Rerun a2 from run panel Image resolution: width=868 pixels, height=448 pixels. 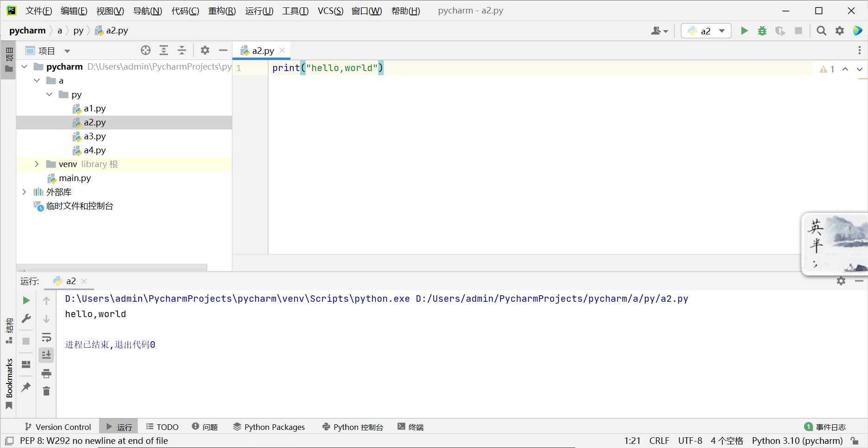click(x=26, y=300)
